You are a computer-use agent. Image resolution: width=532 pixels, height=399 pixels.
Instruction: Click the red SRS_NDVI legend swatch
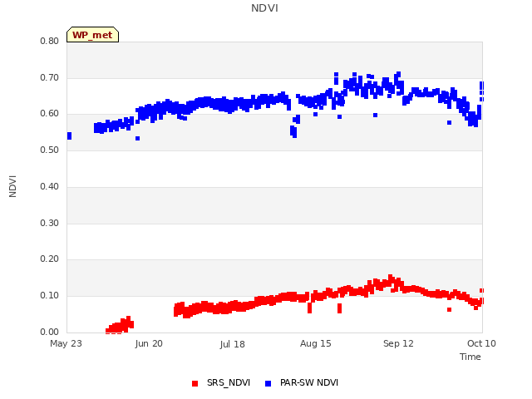click(195, 383)
